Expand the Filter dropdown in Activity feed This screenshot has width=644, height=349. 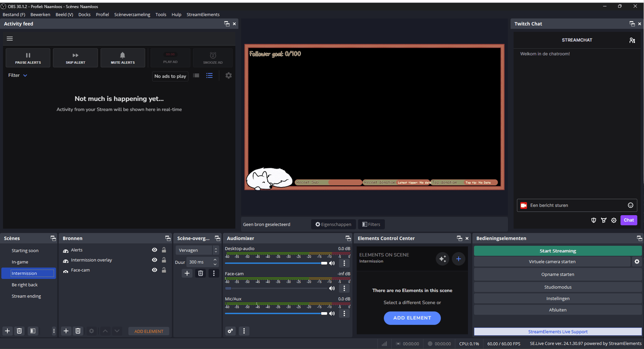[18, 76]
